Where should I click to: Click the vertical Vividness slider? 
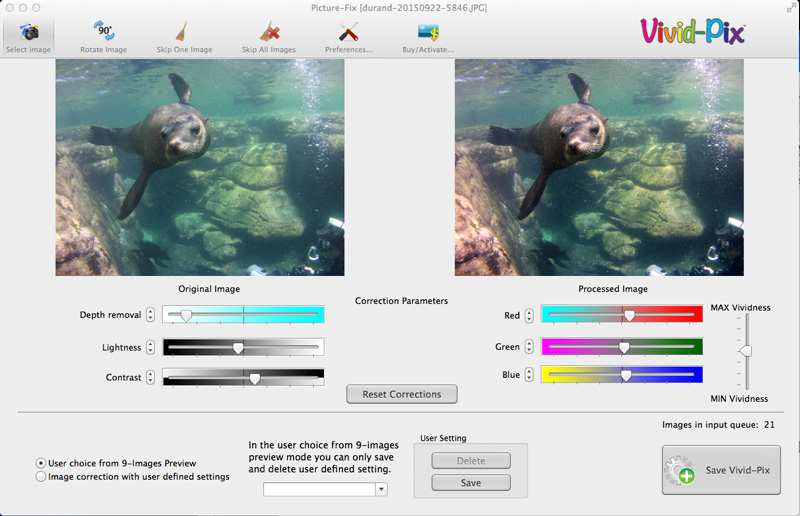pos(745,351)
